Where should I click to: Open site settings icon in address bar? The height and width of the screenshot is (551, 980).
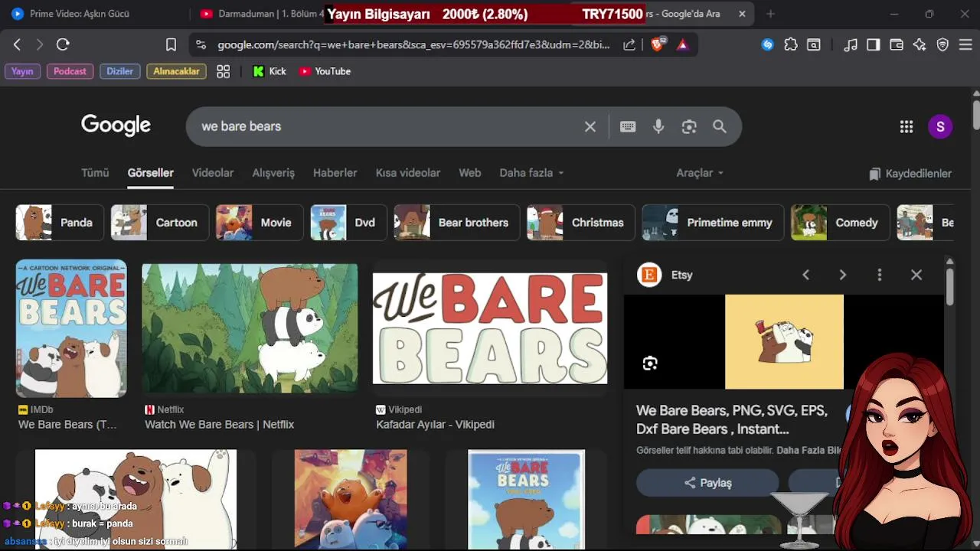point(201,45)
